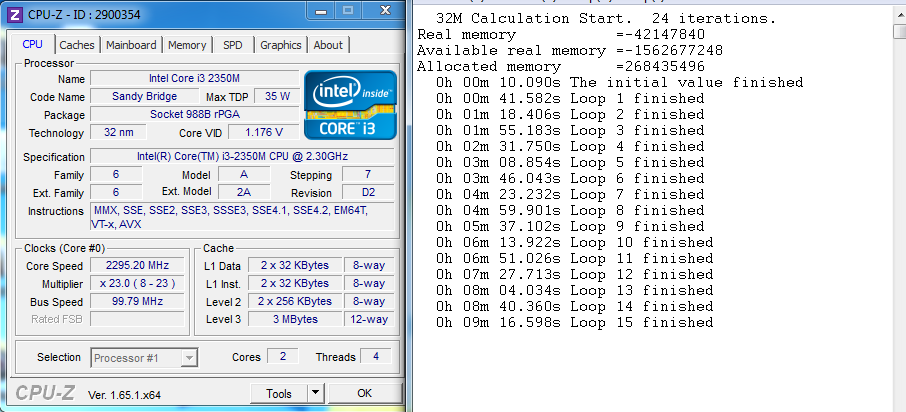Click the version text Ver. 1.65.1.x64
This screenshot has width=906, height=412.
click(124, 395)
